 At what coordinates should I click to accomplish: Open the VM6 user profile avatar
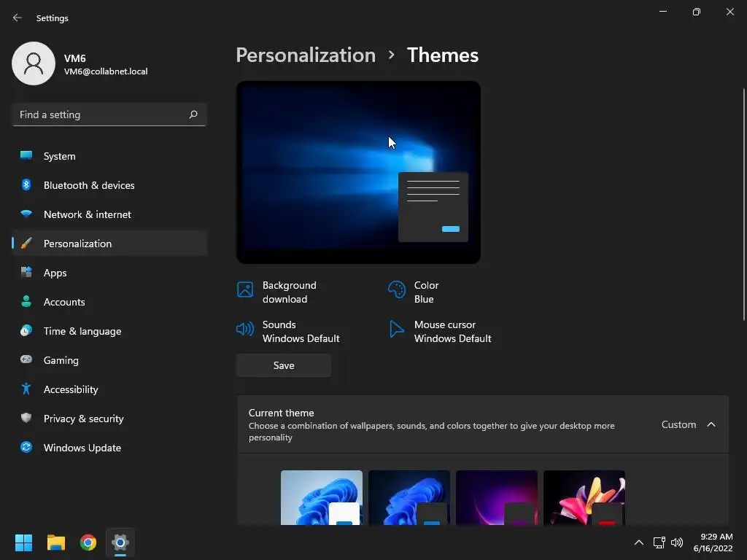pos(34,63)
